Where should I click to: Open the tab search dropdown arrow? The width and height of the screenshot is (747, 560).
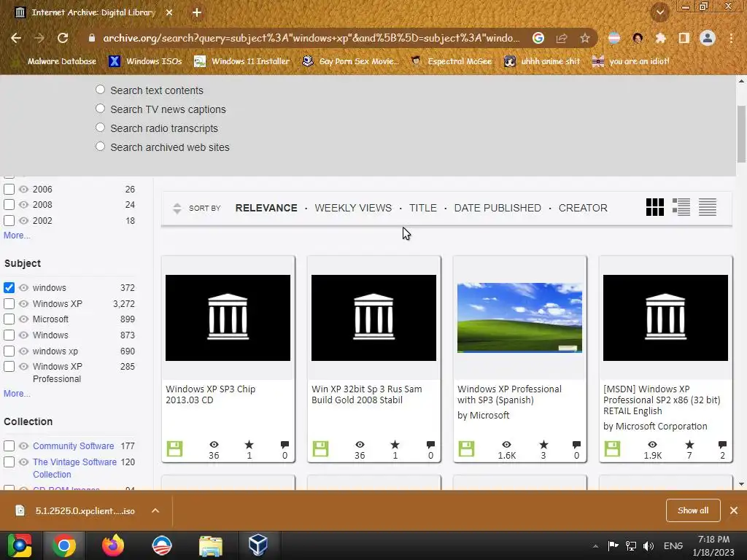pyautogui.click(x=660, y=13)
